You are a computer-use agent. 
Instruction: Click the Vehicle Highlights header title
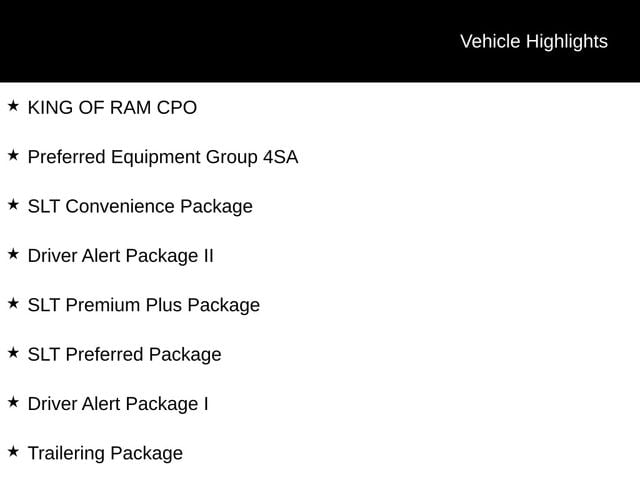pyautogui.click(x=534, y=42)
